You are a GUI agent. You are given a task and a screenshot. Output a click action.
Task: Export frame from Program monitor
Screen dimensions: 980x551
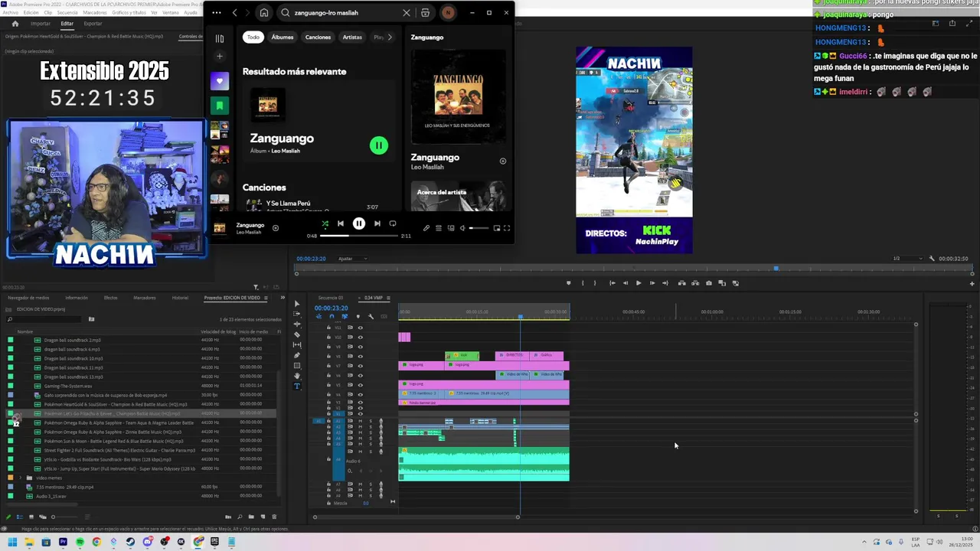pos(708,283)
